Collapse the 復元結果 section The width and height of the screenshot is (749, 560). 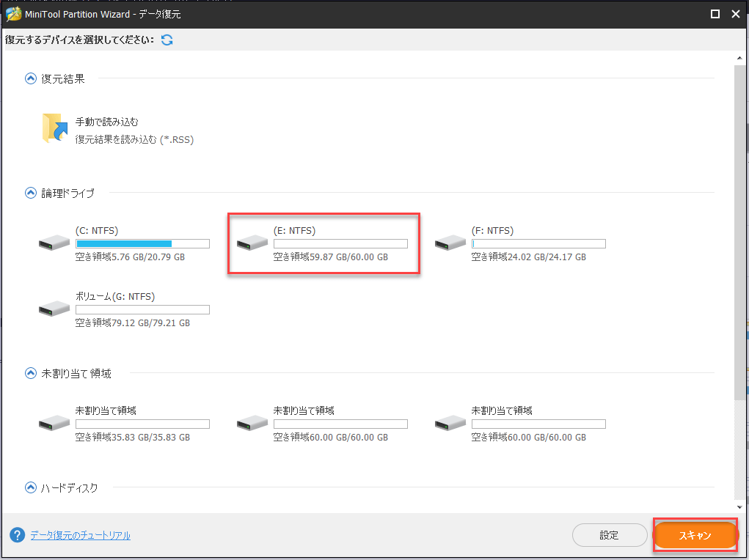click(x=30, y=78)
